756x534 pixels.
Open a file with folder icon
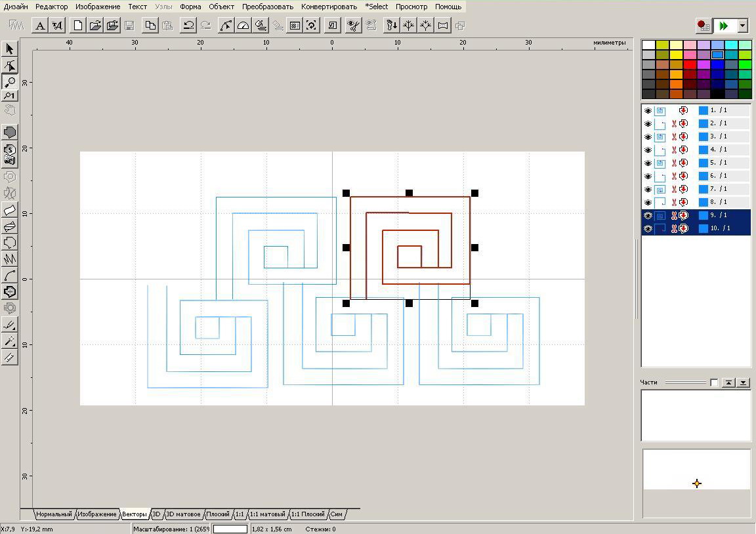point(95,26)
